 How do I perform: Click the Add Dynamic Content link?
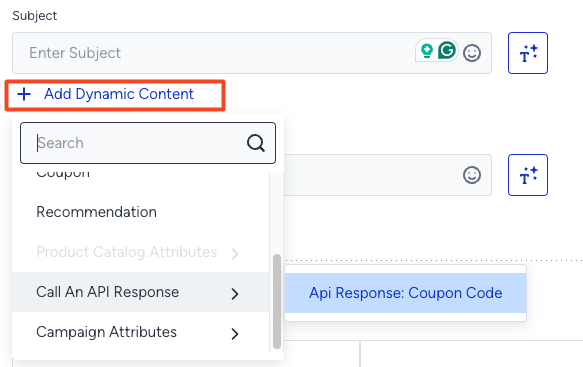tap(119, 94)
